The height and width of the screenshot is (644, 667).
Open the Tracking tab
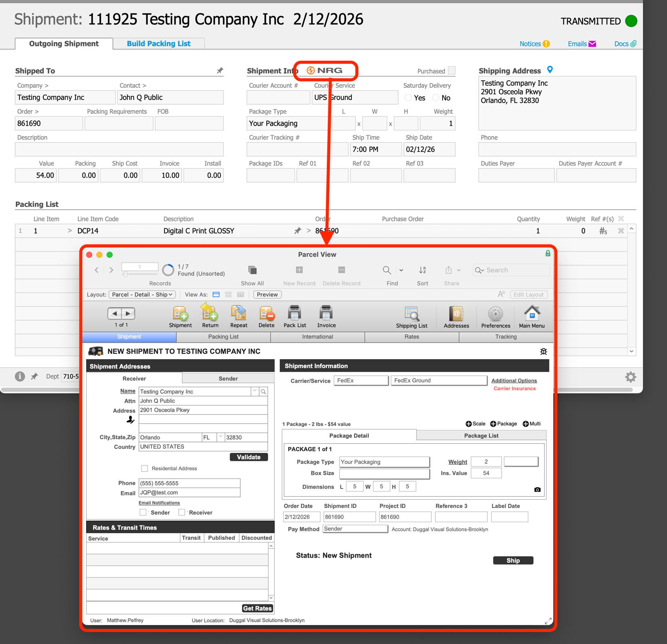(x=506, y=337)
